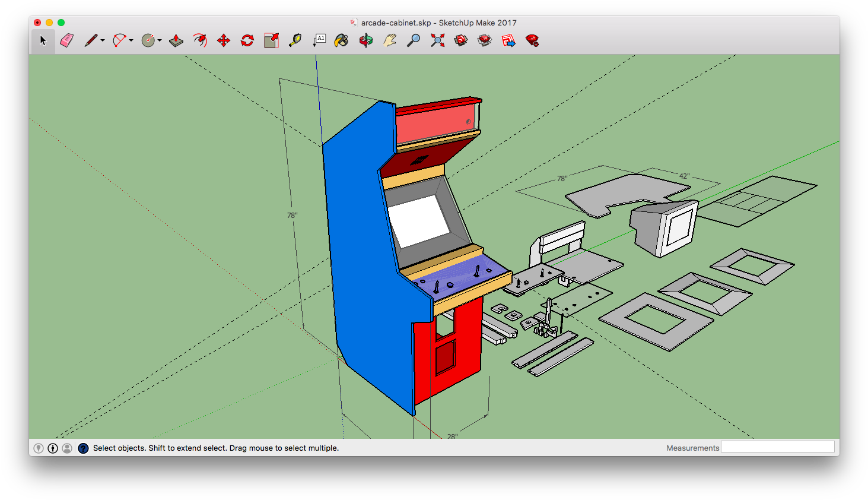Viewport: 868px width, 500px height.
Task: Click inside the Measurements input box
Action: 777,447
